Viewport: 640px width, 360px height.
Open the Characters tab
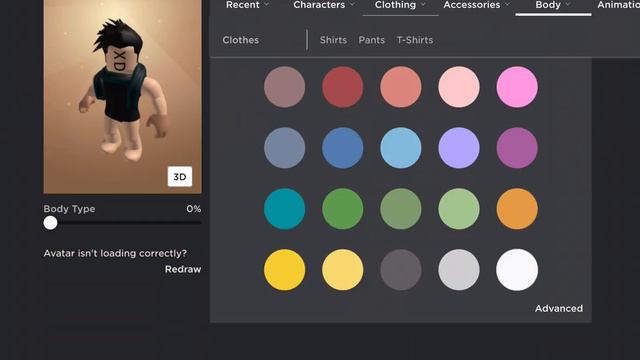319,5
